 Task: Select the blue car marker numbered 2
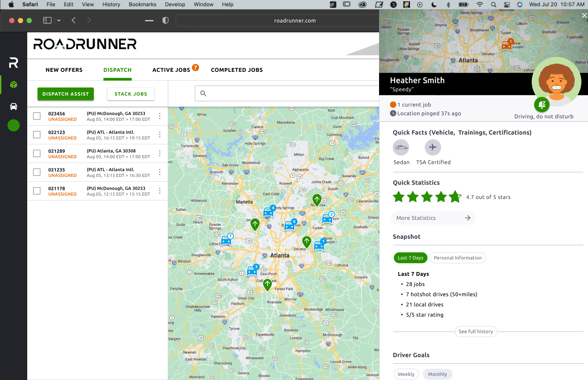pos(328,218)
